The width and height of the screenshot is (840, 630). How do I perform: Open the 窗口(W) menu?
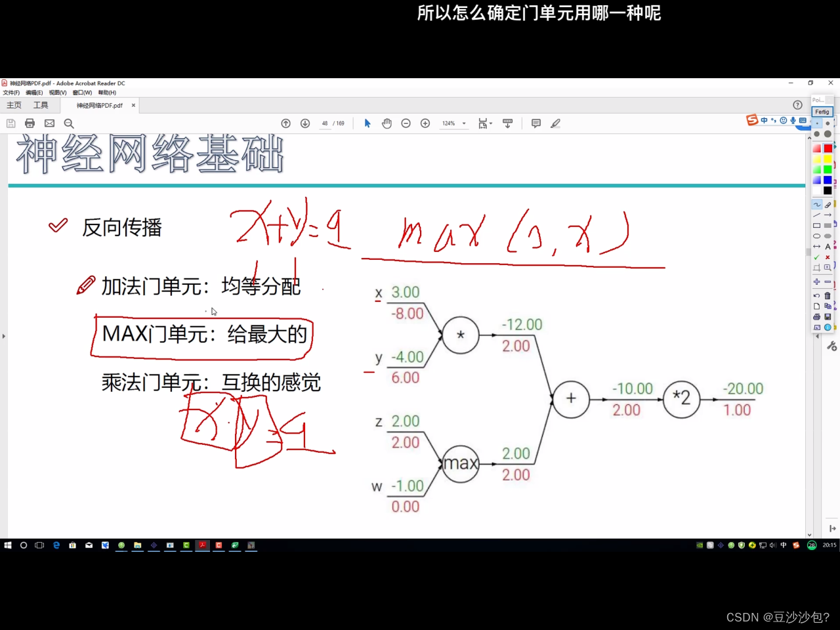pos(82,93)
